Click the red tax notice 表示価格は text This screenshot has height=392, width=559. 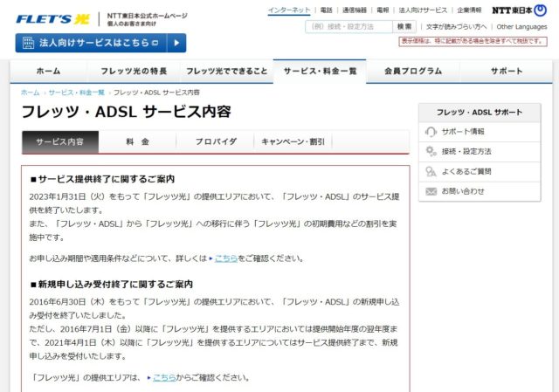[473, 41]
